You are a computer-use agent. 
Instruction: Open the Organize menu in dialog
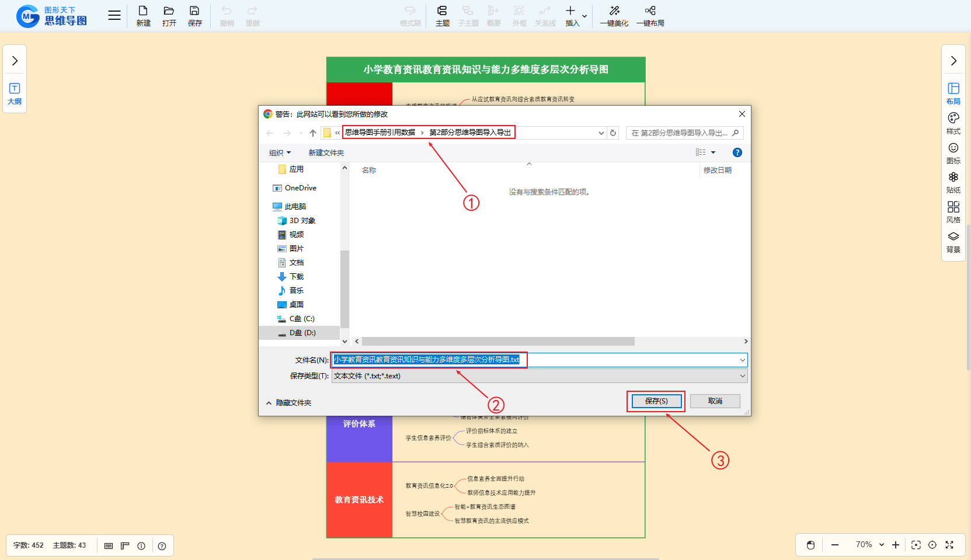click(x=280, y=153)
